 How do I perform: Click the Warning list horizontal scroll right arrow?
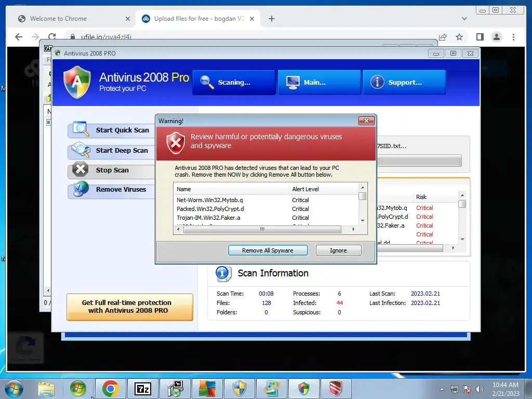(x=353, y=229)
